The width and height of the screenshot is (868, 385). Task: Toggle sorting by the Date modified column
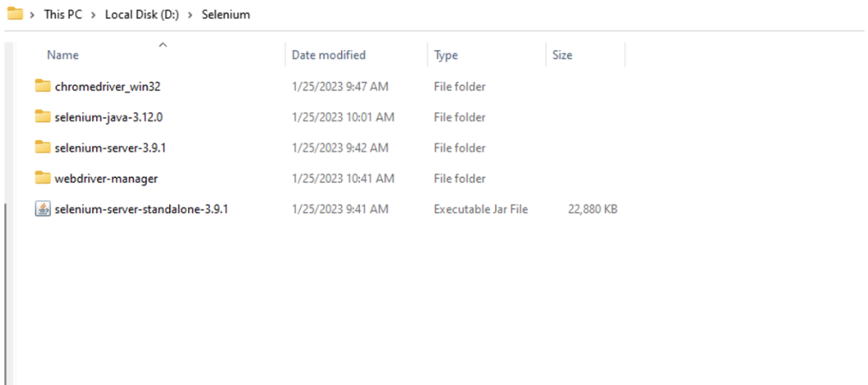coord(328,55)
